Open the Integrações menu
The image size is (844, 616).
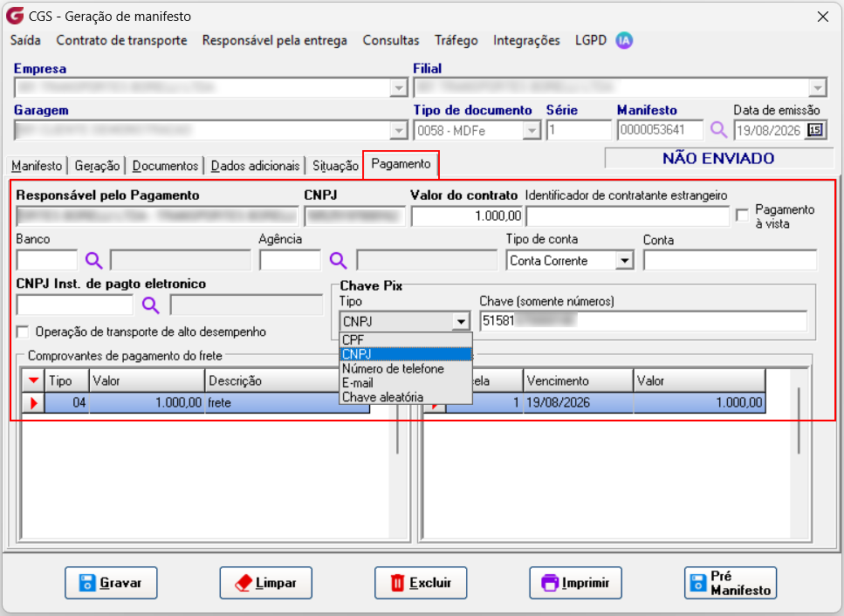[526, 40]
